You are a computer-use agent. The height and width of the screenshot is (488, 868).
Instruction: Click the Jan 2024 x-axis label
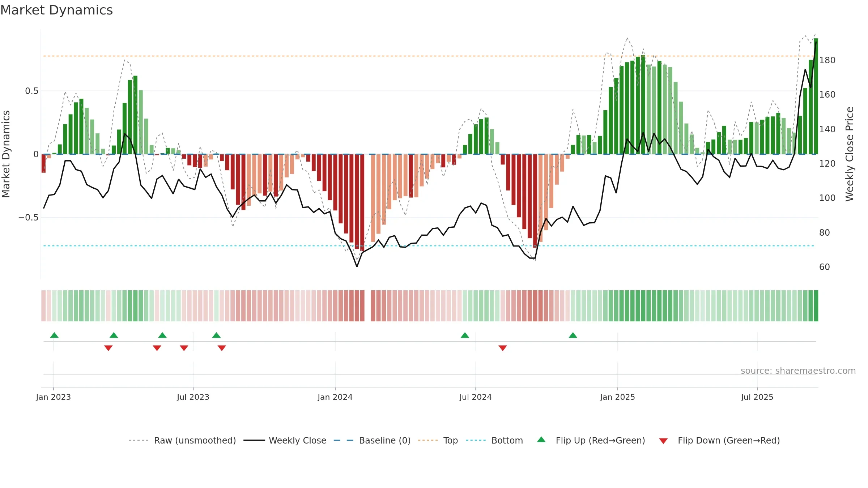point(335,397)
